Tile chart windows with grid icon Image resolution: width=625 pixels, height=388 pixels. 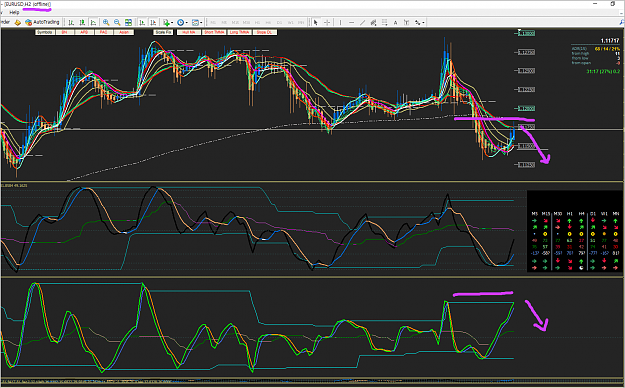128,22
